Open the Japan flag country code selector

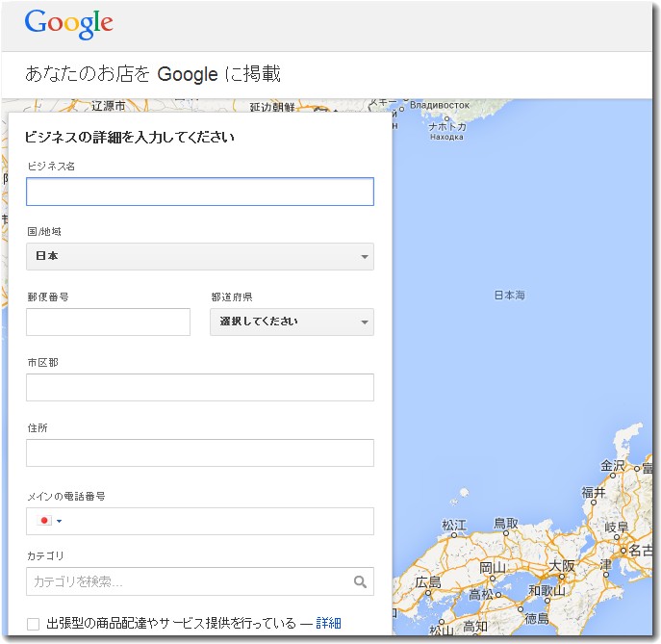49,521
